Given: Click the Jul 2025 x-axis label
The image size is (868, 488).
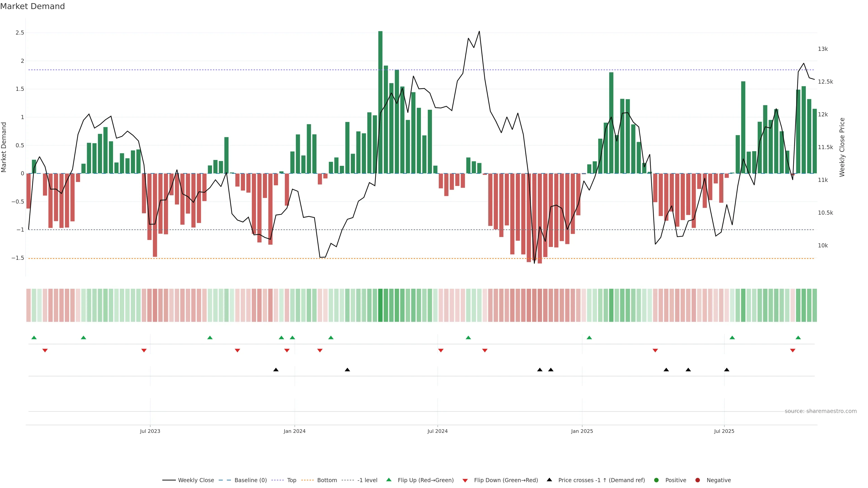Looking at the screenshot, I should click(724, 431).
